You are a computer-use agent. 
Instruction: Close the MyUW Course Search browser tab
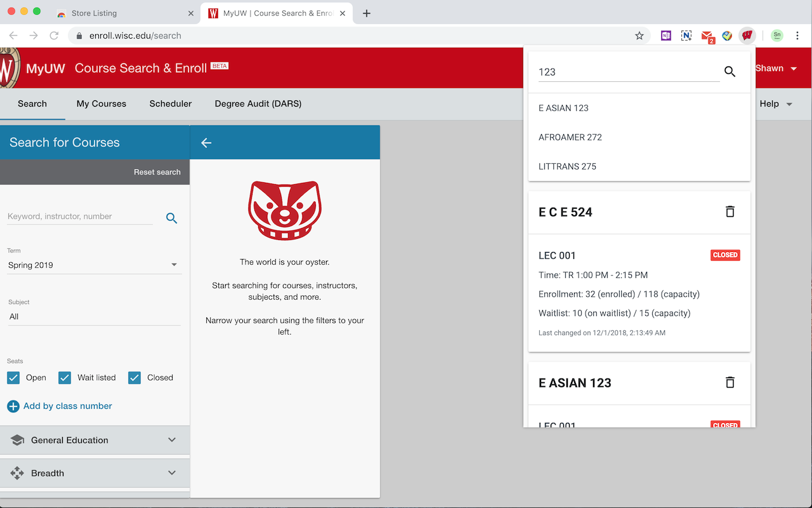pyautogui.click(x=343, y=13)
